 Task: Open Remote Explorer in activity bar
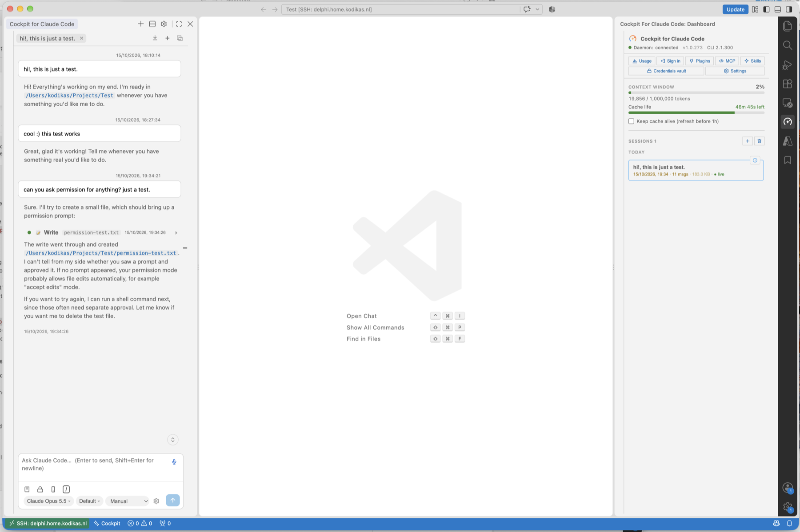788,103
